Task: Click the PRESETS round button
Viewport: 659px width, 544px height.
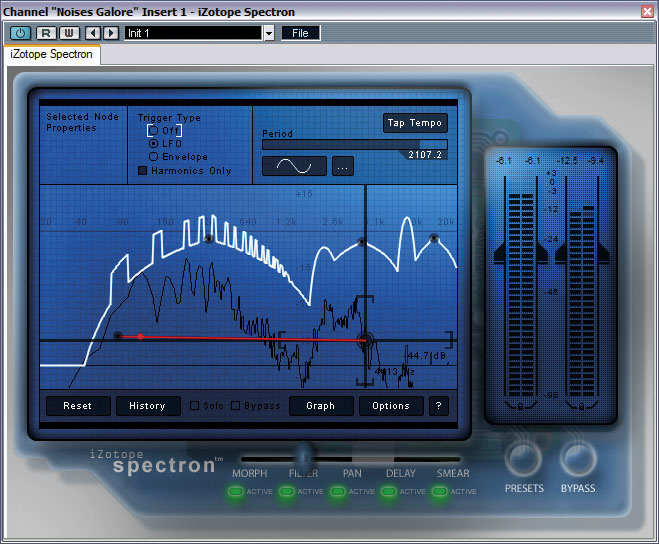Action: click(523, 459)
